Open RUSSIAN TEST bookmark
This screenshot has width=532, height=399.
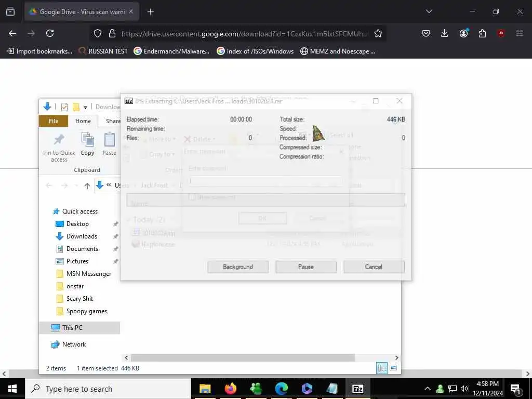[103, 51]
